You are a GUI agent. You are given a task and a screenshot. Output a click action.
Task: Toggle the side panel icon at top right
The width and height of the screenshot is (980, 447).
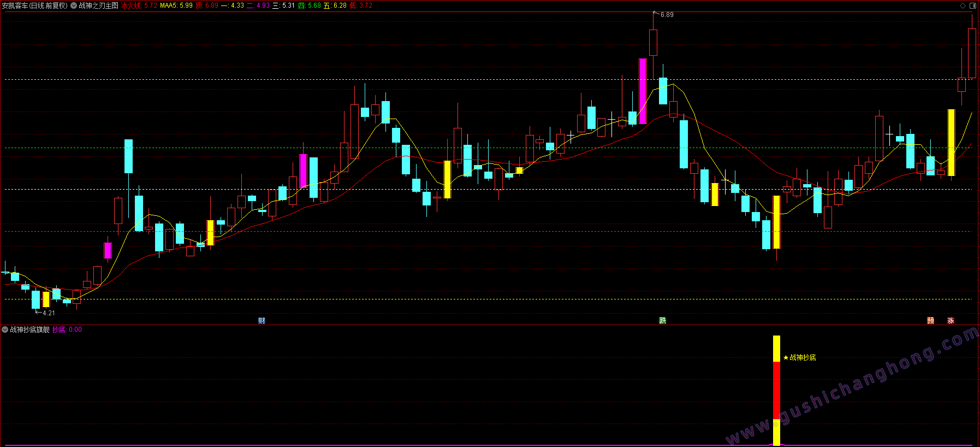click(x=972, y=5)
